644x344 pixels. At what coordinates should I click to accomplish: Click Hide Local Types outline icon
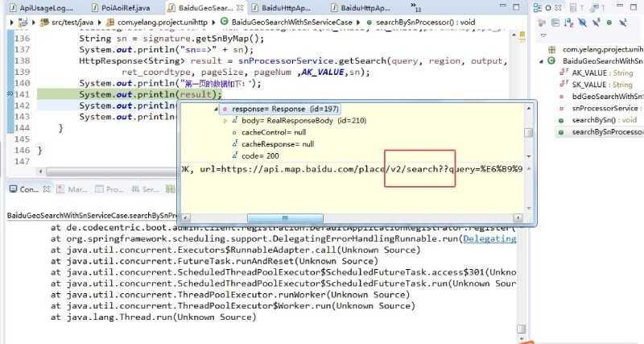622,23
